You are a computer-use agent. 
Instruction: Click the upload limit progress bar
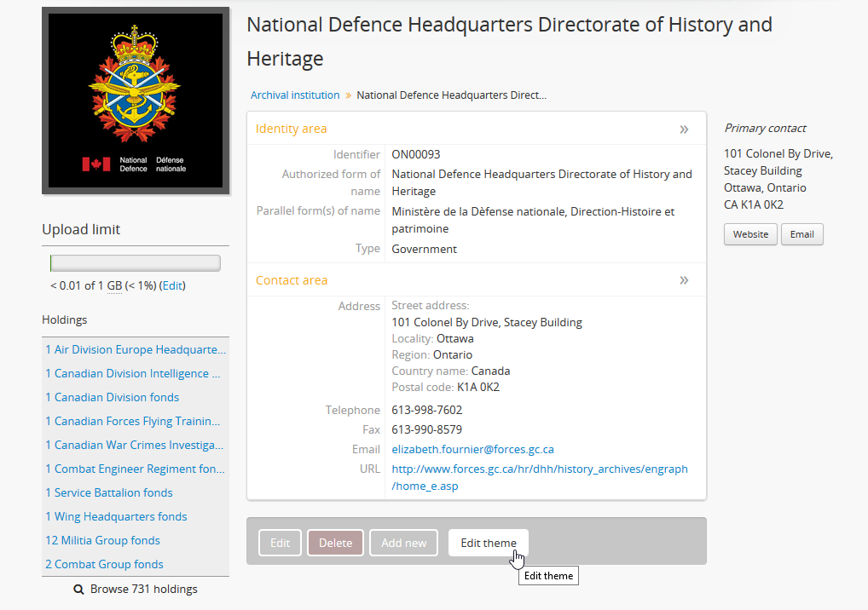pyautogui.click(x=136, y=263)
